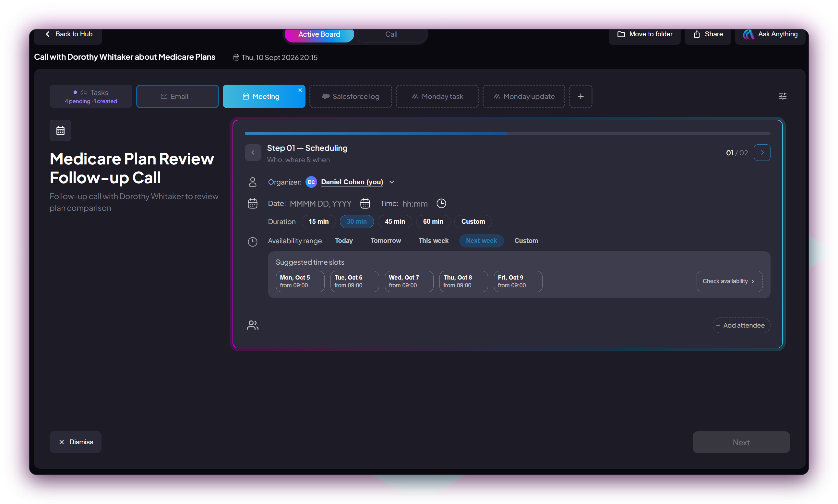The height and width of the screenshot is (504, 838).
Task: Select the 30 min duration
Action: tap(356, 222)
